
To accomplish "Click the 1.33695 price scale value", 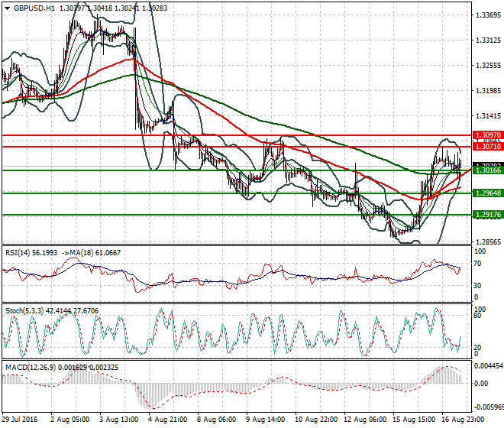I will [x=488, y=15].
